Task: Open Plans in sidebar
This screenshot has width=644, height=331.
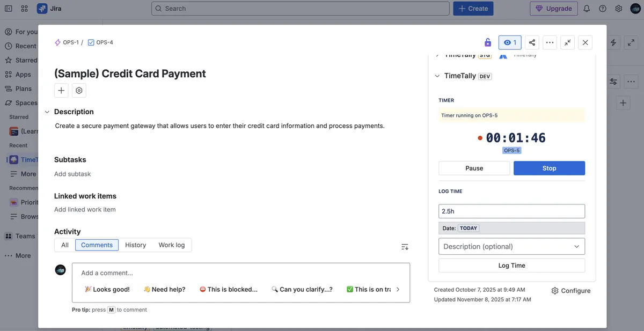Action: (x=19, y=89)
